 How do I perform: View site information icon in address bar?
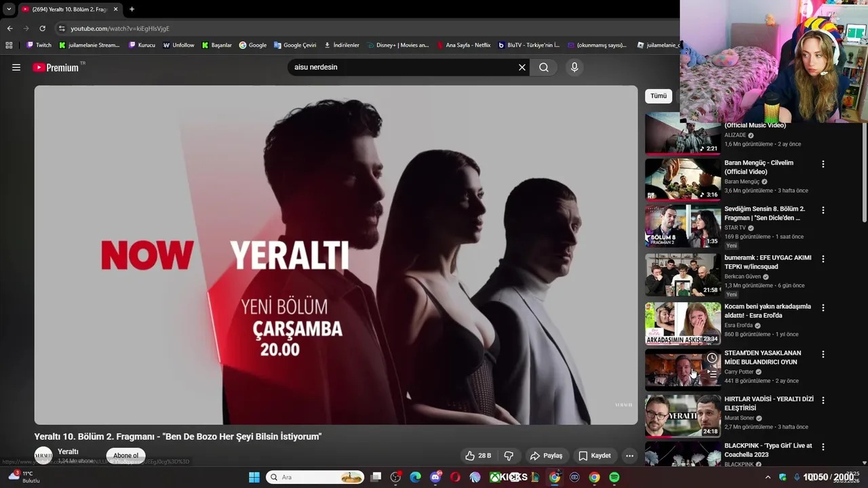click(62, 28)
